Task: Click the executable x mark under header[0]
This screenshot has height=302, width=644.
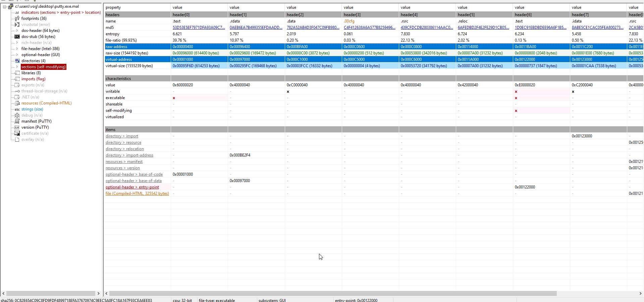Action: (174, 98)
